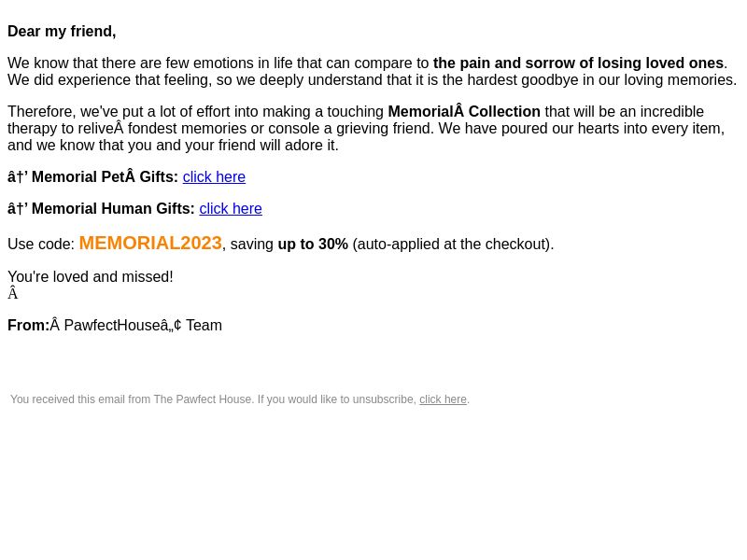Click the 'Memorial Human Gifts:' label
This screenshot has height=560, width=747.
(x=113, y=209)
